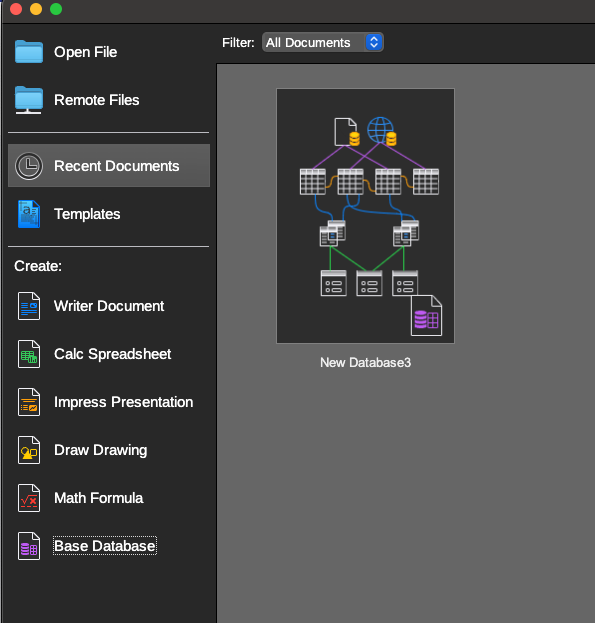595x623 pixels.
Task: Click the green window zoom button
Action: coord(56,9)
